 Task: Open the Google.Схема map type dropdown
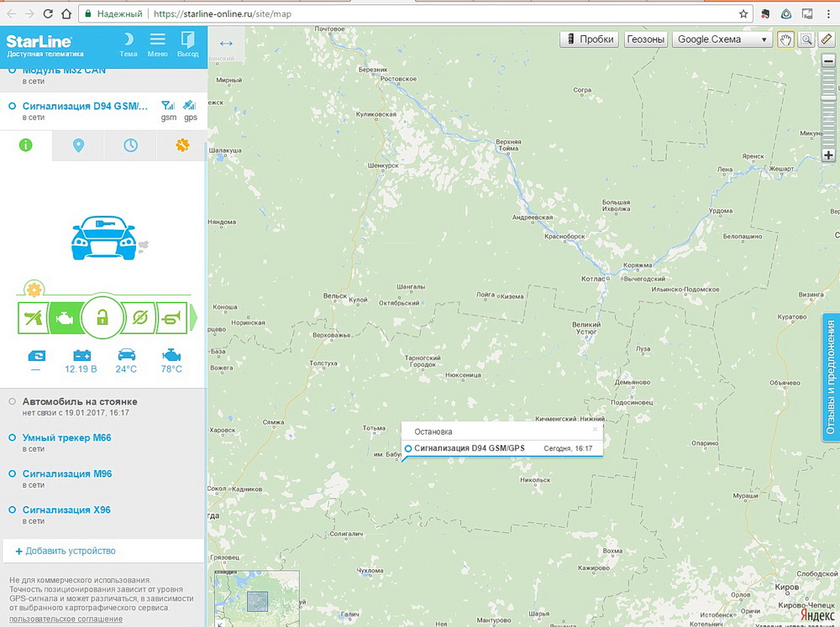pos(722,39)
